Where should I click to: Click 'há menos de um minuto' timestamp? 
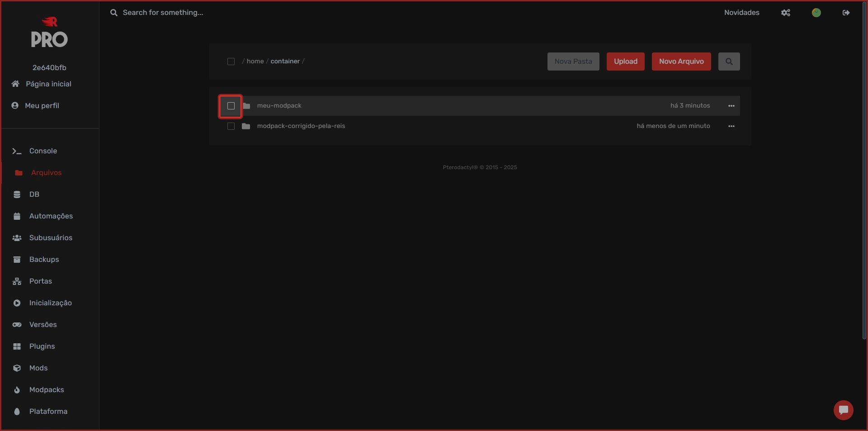pyautogui.click(x=673, y=126)
